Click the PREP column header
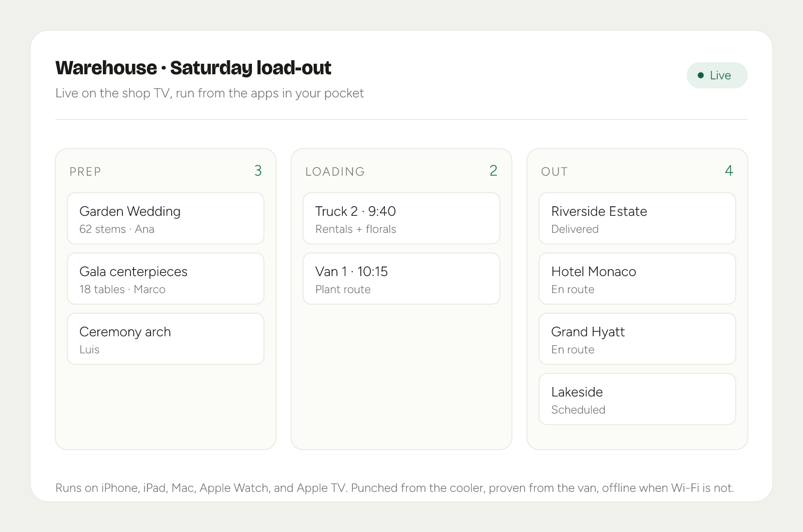Viewport: 803px width, 532px height. 85,172
